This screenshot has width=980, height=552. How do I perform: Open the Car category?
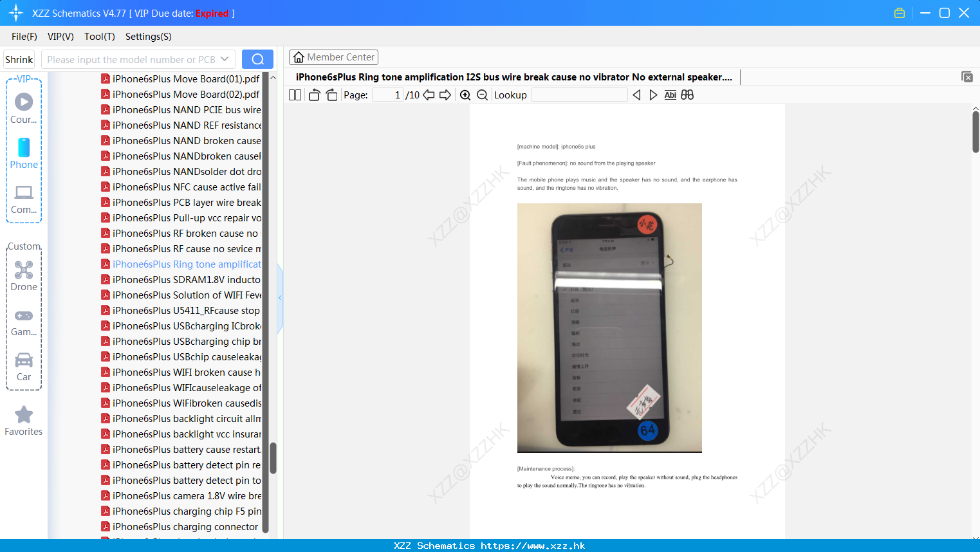(24, 367)
